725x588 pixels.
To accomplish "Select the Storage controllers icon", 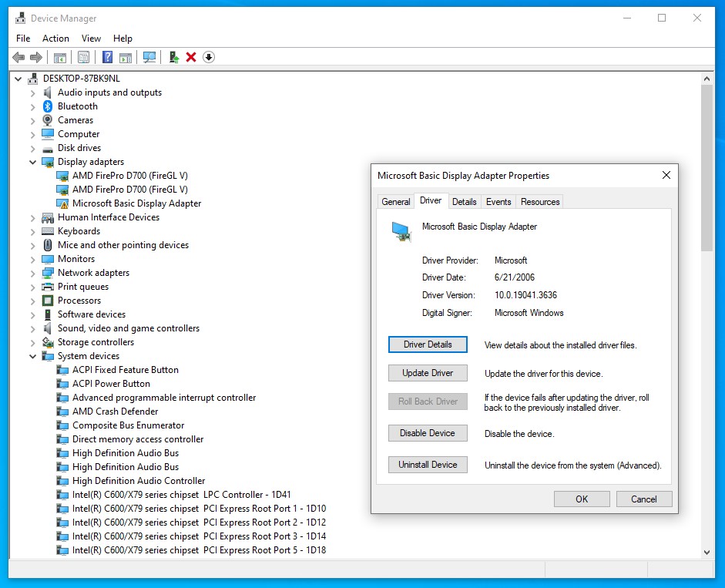I will point(48,342).
